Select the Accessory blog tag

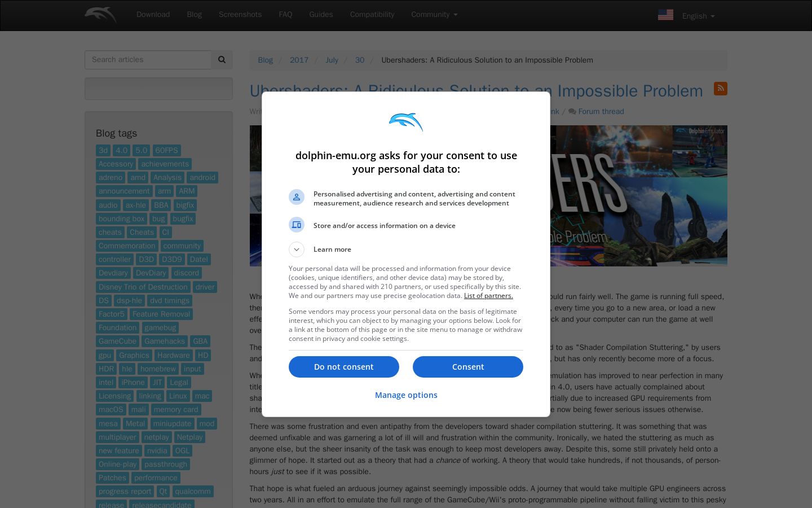click(116, 164)
